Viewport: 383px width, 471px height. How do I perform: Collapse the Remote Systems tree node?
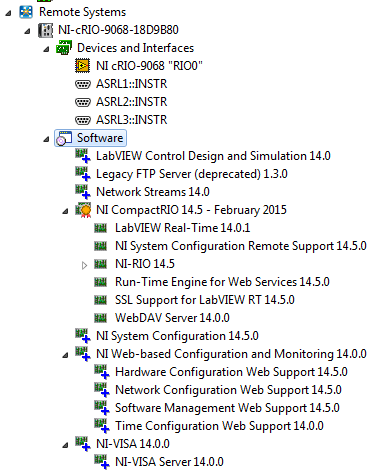(x=9, y=13)
